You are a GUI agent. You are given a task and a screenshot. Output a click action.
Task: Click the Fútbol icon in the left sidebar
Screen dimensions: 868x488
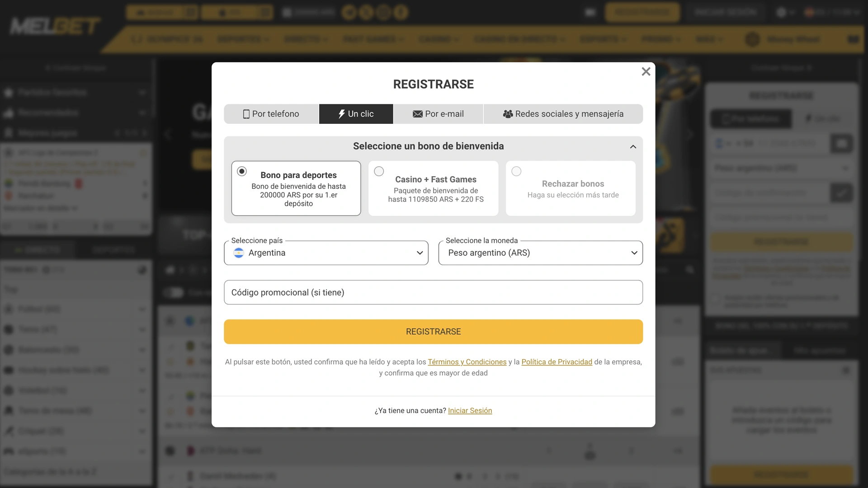pyautogui.click(x=8, y=309)
